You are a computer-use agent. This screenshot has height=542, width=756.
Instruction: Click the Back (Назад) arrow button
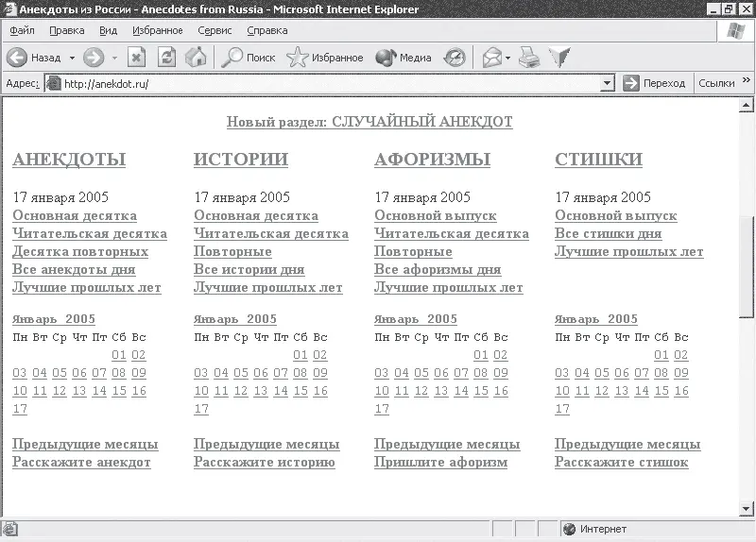coord(18,58)
